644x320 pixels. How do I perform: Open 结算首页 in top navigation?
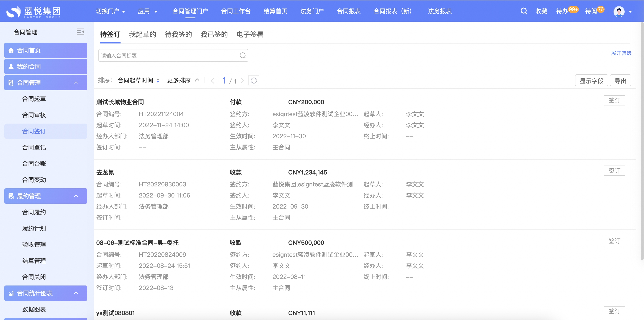(x=276, y=11)
